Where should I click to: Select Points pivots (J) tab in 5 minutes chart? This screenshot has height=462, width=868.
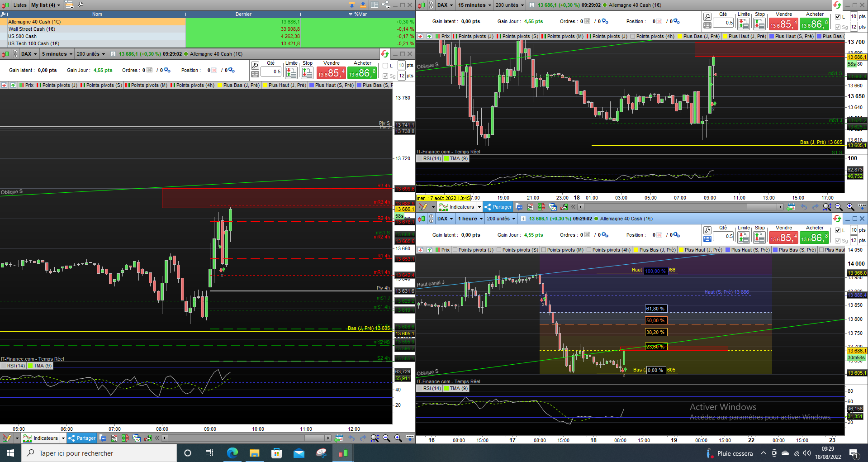pos(57,85)
